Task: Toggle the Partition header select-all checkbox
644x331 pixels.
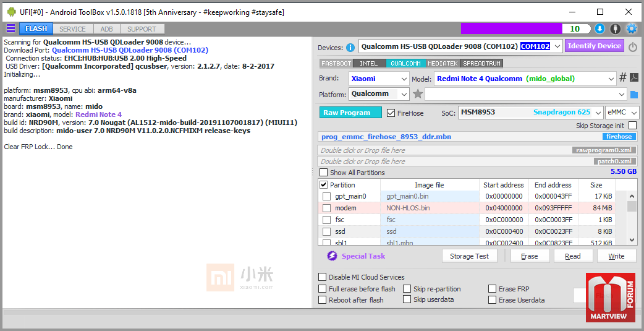Action: tap(324, 185)
